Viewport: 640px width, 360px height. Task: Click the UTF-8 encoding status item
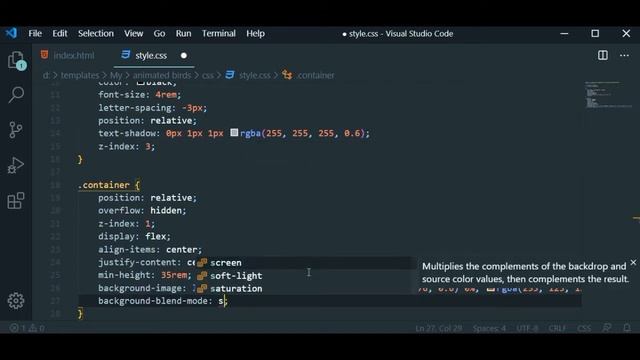click(x=527, y=328)
